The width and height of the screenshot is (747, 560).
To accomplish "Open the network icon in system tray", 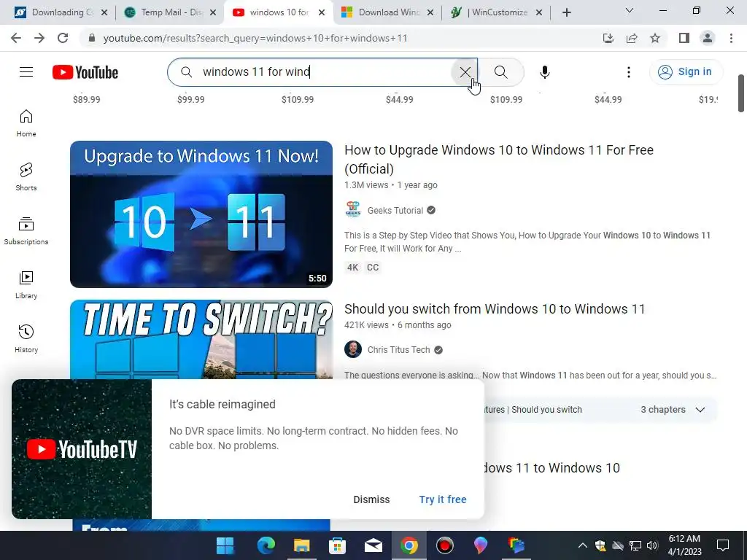I will point(635,545).
